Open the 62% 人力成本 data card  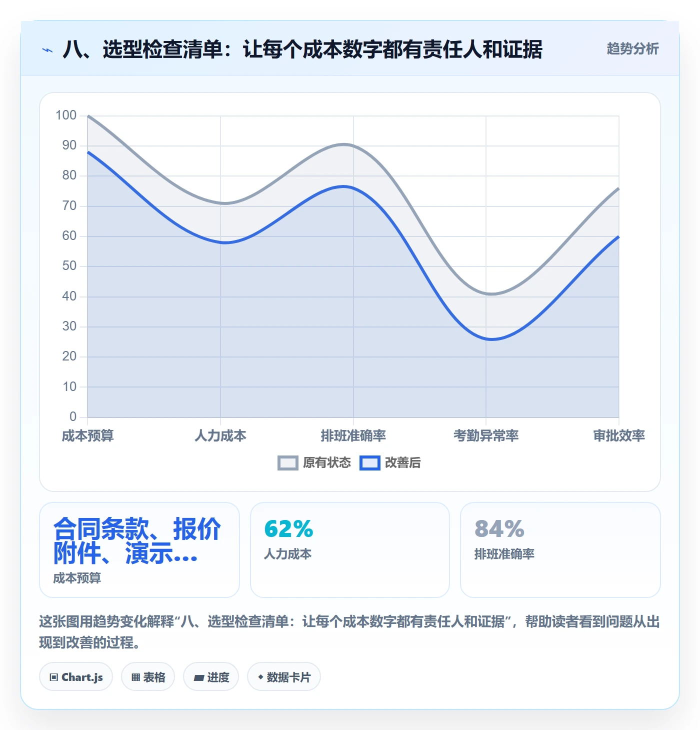350,550
